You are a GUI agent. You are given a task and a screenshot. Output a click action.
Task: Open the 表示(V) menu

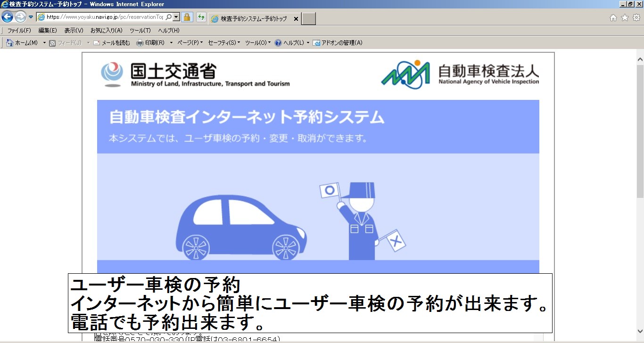point(74,31)
